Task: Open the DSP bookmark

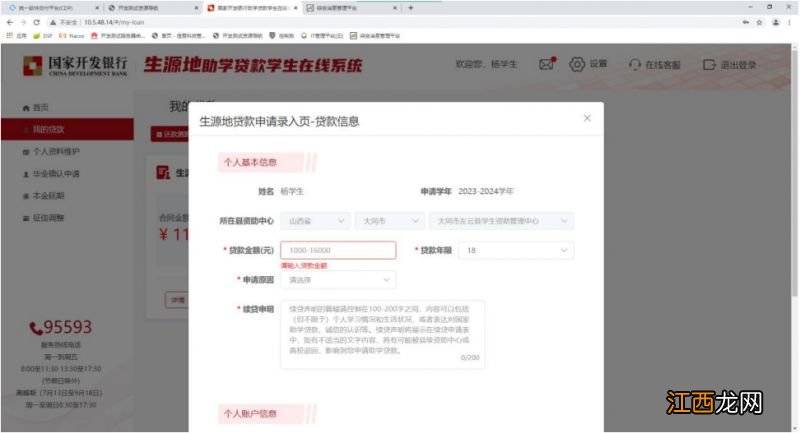Action: point(43,36)
